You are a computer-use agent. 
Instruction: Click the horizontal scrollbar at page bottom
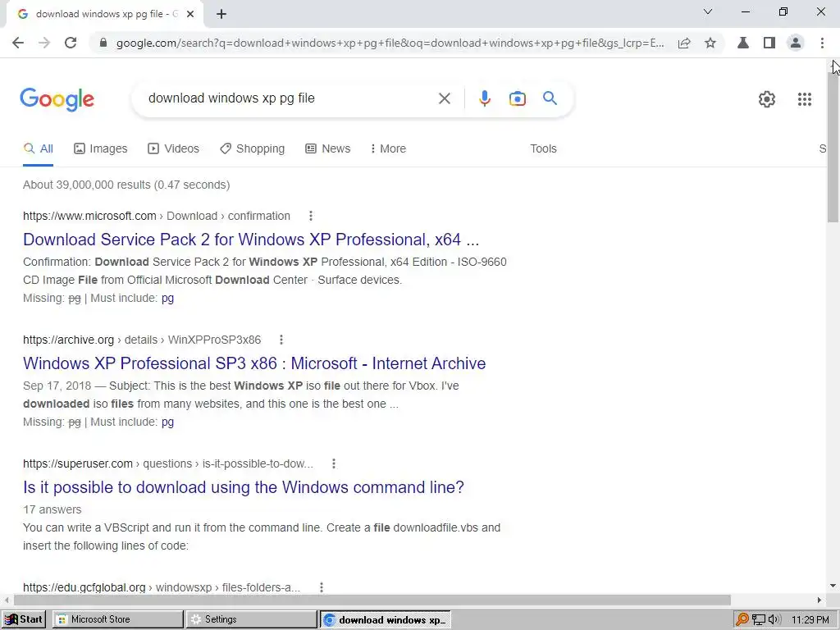pyautogui.click(x=372, y=600)
